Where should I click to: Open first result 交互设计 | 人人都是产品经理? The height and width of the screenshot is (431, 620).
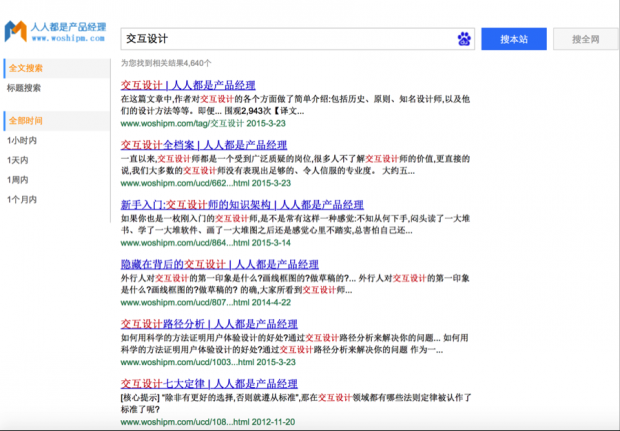(188, 85)
